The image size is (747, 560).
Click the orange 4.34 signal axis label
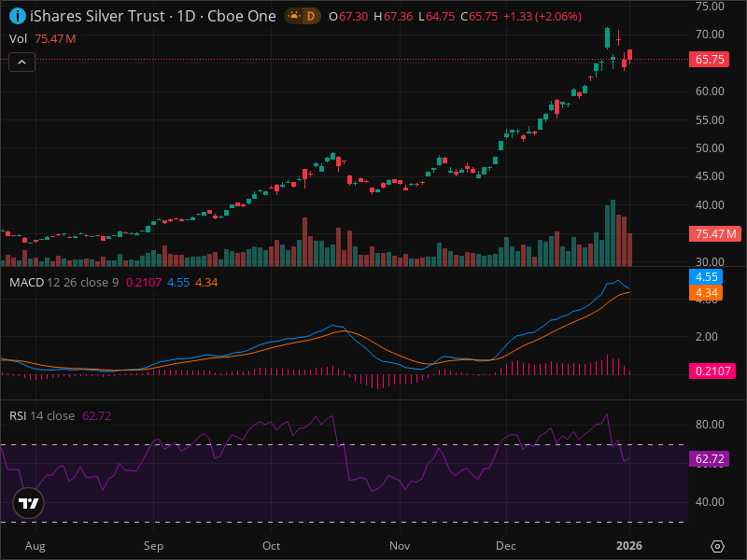click(x=706, y=292)
